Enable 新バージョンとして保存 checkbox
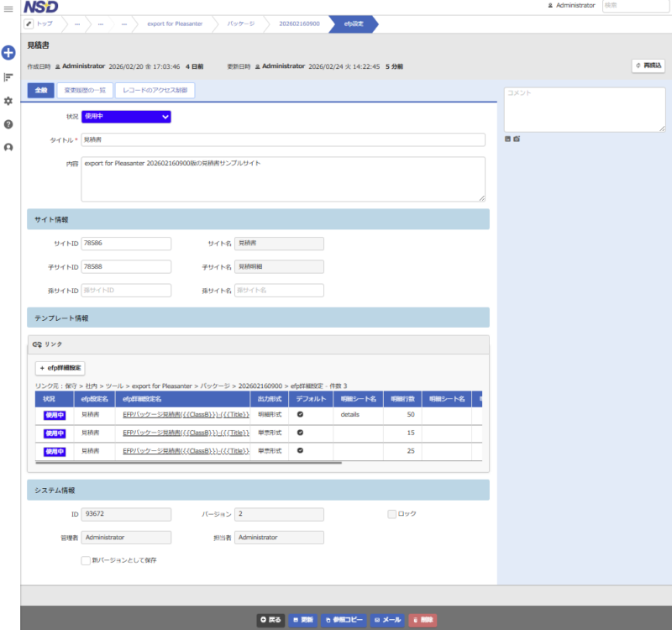The height and width of the screenshot is (630, 672). pyautogui.click(x=85, y=559)
